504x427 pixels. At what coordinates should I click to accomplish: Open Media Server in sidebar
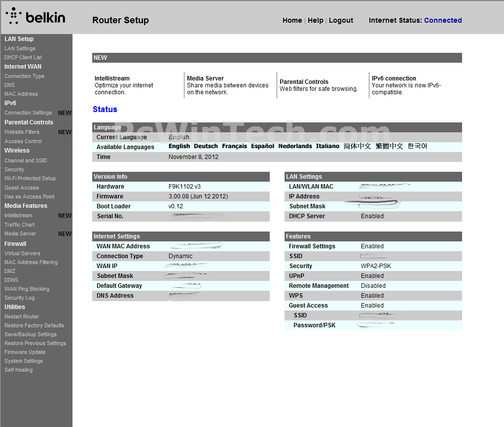tap(20, 233)
